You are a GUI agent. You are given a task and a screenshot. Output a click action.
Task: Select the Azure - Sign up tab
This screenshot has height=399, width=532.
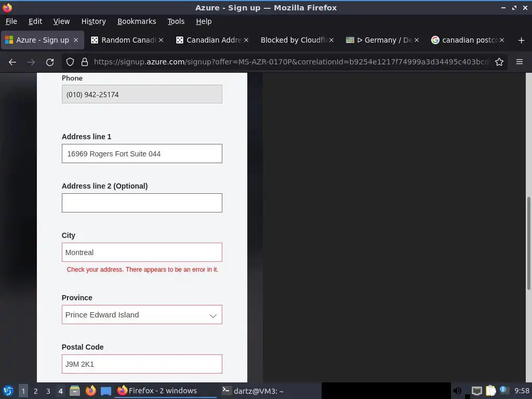43,40
